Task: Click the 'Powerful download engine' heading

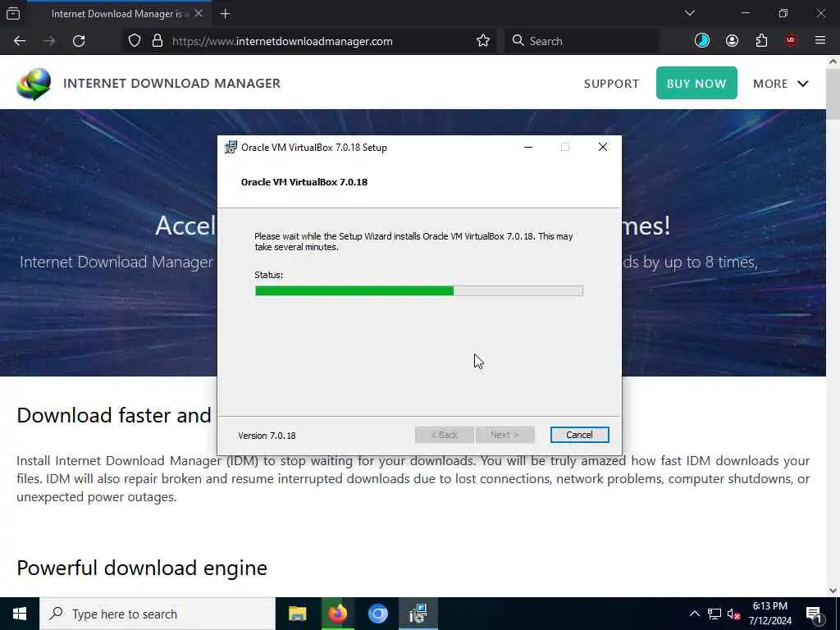Action: [142, 568]
